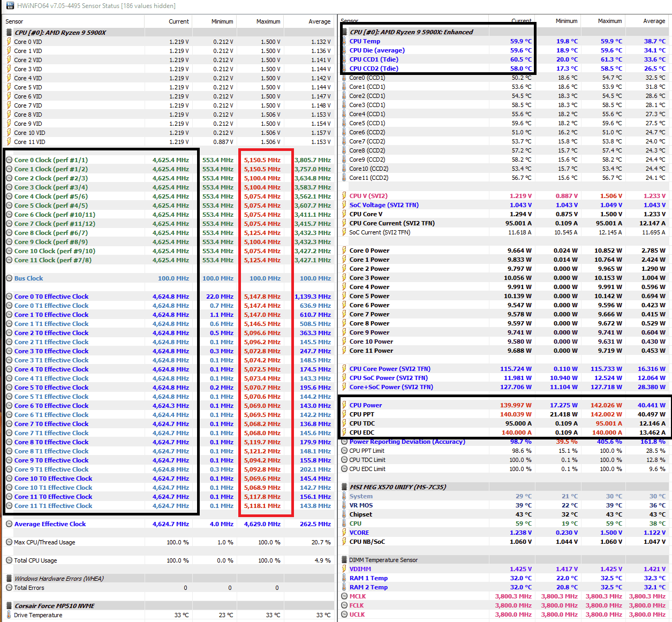Select Core 8 T0 Effective Clock row
The height and width of the screenshot is (622, 672).
click(169, 442)
